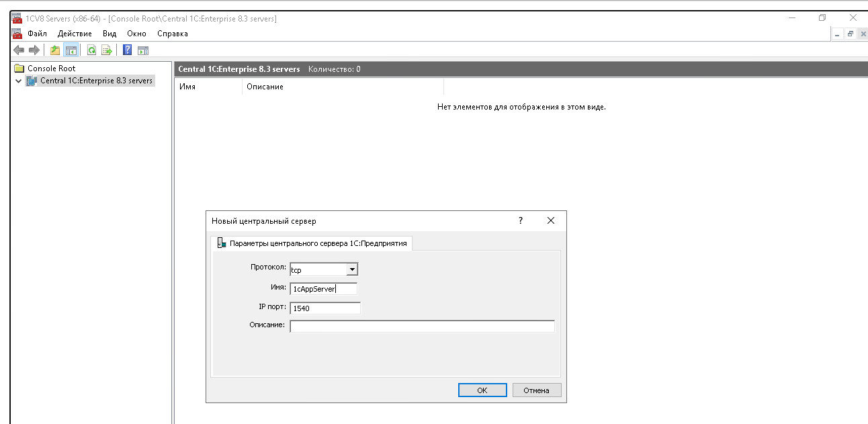Confirm the new server with OK
868x424 pixels.
tap(482, 390)
